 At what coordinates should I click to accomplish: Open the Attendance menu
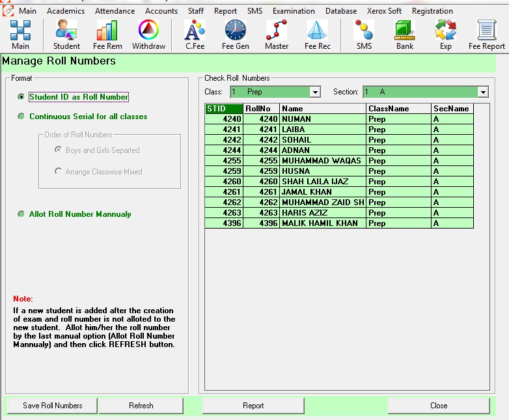point(115,11)
